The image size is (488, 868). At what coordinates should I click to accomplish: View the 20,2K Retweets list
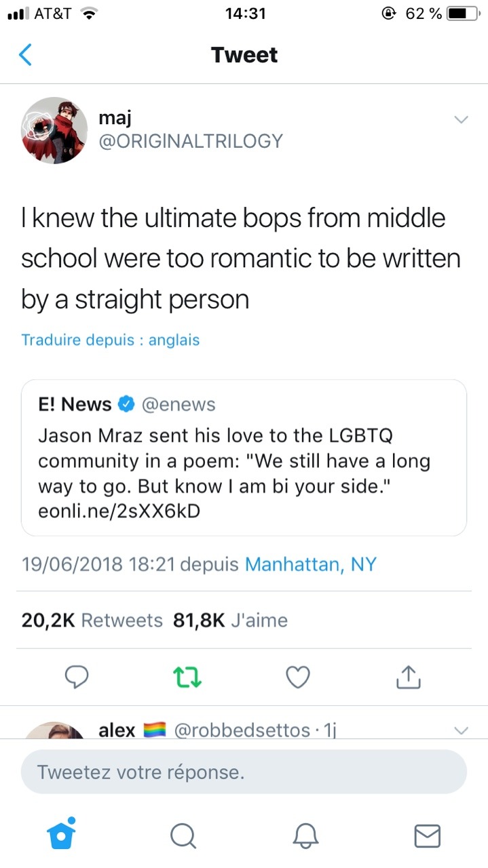(92, 620)
